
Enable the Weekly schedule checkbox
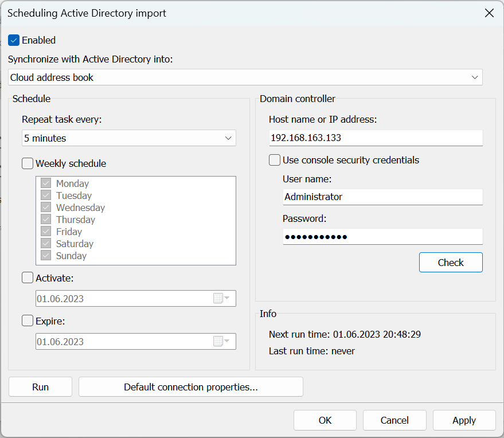28,163
